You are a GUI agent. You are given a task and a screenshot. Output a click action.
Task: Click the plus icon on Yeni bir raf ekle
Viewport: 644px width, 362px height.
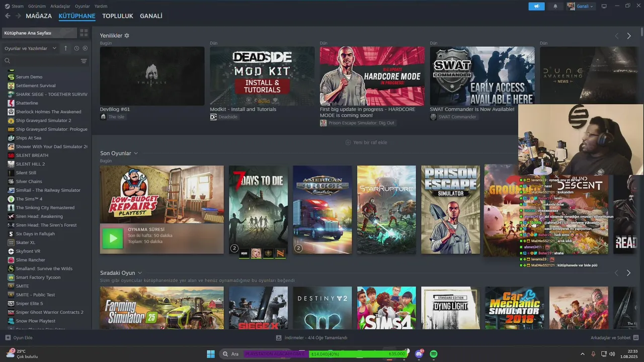click(348, 142)
